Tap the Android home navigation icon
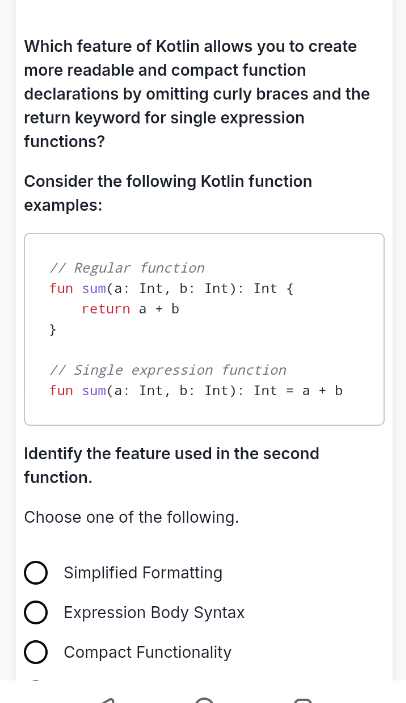This screenshot has width=406, height=703. 204,700
